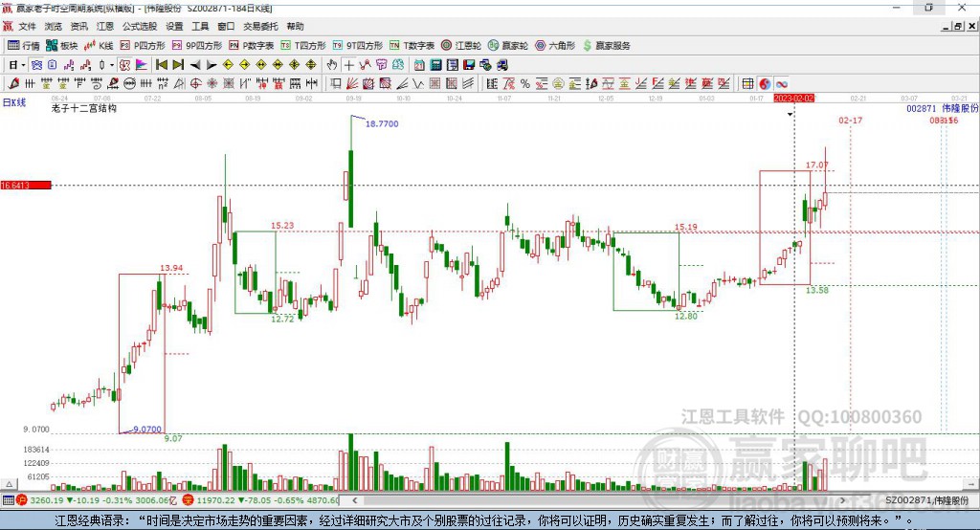The width and height of the screenshot is (980, 530).
Task: Toggle the blue butterfly-like icon after 日
Action: (x=36, y=65)
